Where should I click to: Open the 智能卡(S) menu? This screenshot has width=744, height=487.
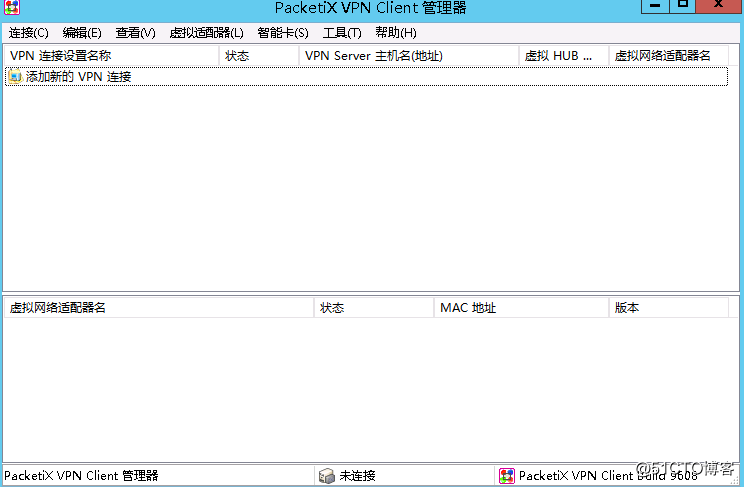tap(283, 33)
